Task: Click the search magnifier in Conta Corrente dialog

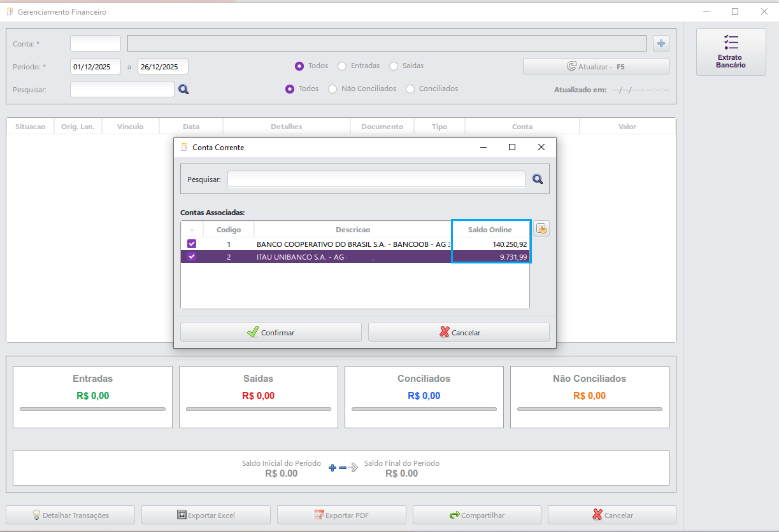Action: coord(538,179)
